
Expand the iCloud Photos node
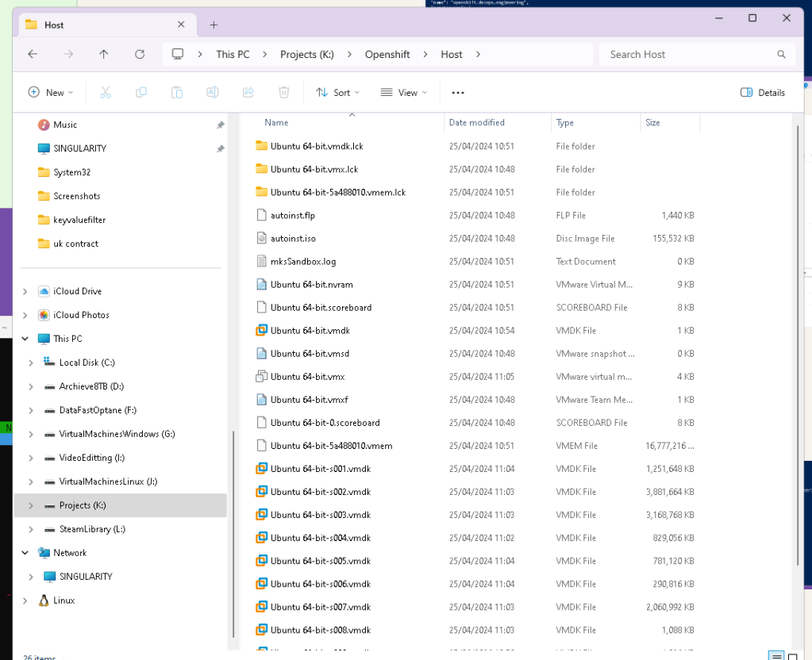click(x=25, y=315)
